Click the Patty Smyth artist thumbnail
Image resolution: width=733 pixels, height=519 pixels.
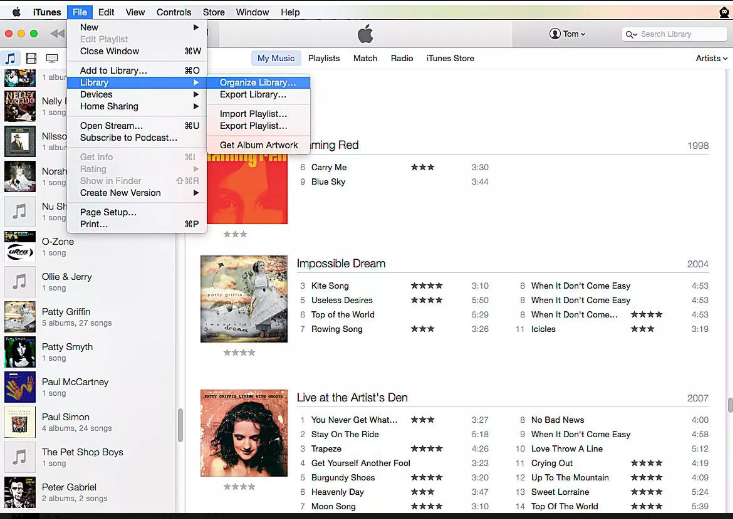point(20,352)
